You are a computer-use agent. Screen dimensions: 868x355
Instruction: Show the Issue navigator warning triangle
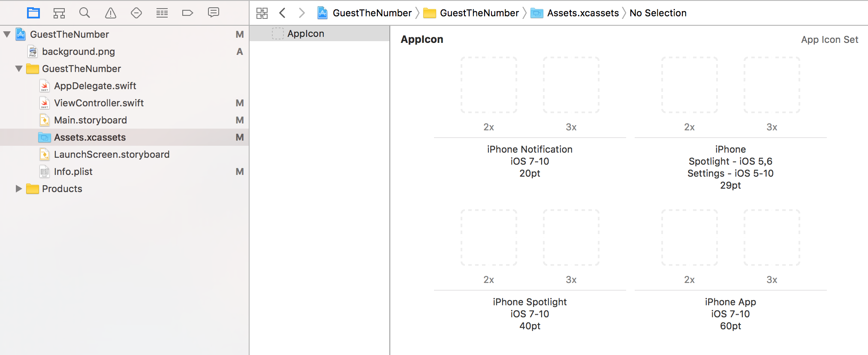[111, 13]
